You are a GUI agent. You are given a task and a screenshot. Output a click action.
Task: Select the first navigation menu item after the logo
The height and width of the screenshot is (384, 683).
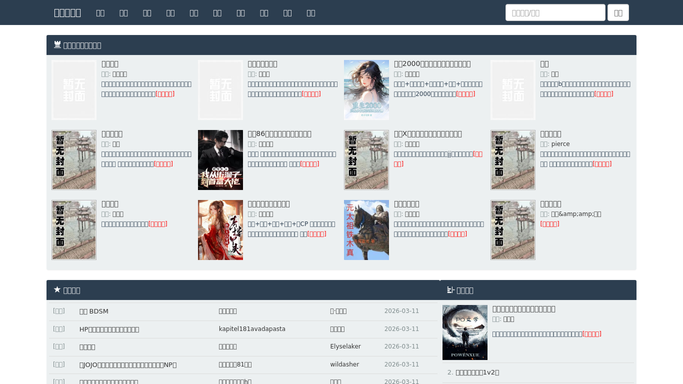100,13
